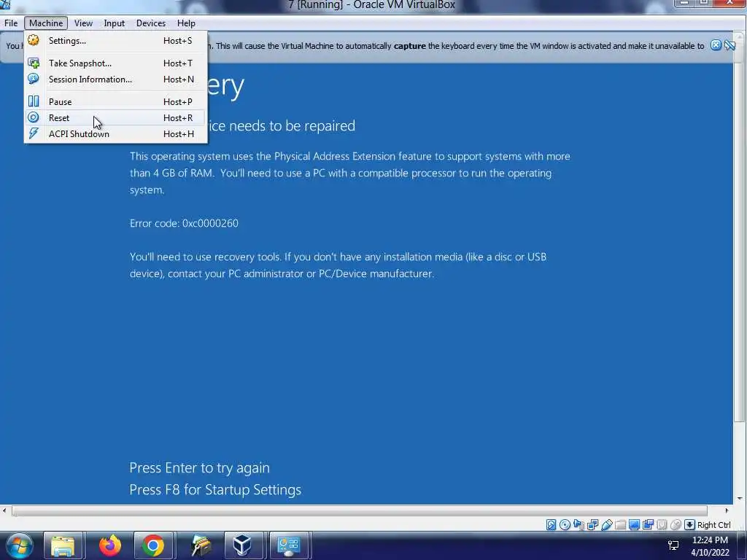747x560 pixels.
Task: Click the crossed-out speech bubble notification icon
Action: point(729,45)
